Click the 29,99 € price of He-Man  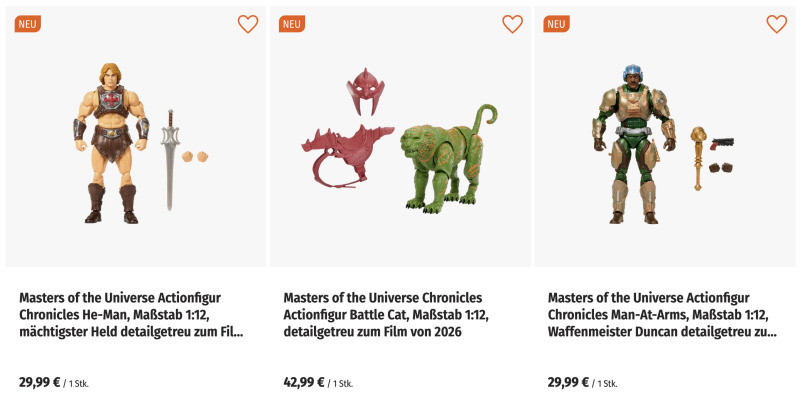[x=39, y=382]
